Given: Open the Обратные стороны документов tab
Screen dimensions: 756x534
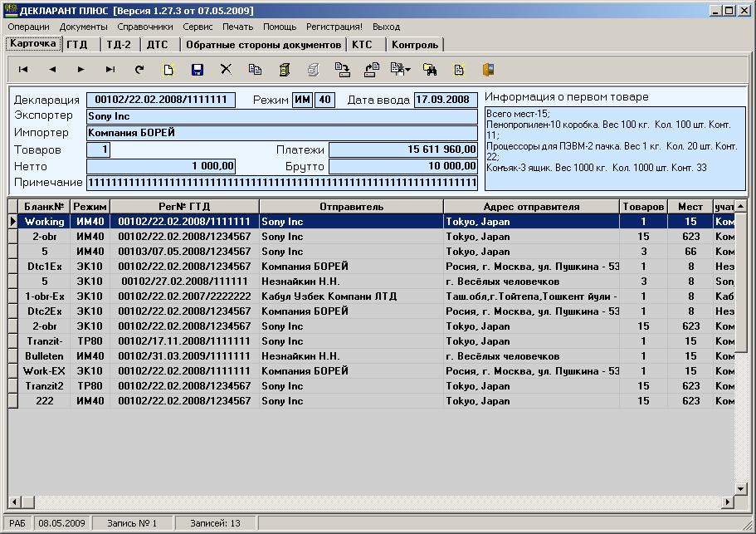Looking at the screenshot, I should [x=263, y=44].
